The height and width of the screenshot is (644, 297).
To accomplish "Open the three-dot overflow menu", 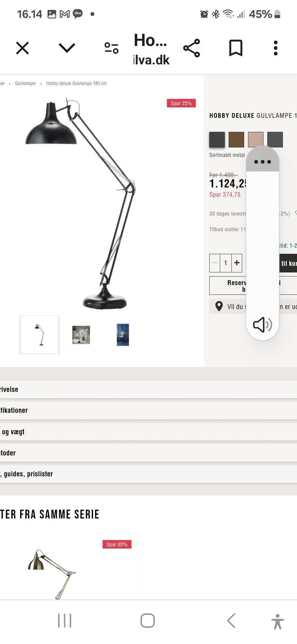I will coord(276,48).
